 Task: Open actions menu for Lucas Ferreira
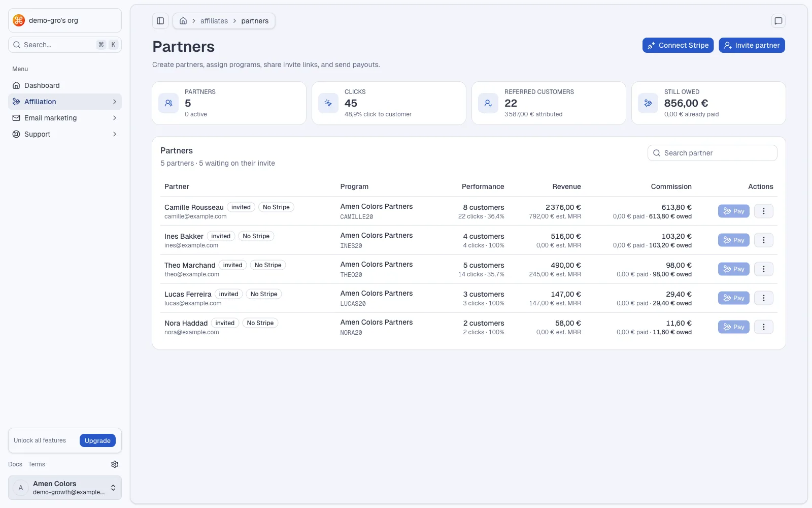click(764, 298)
